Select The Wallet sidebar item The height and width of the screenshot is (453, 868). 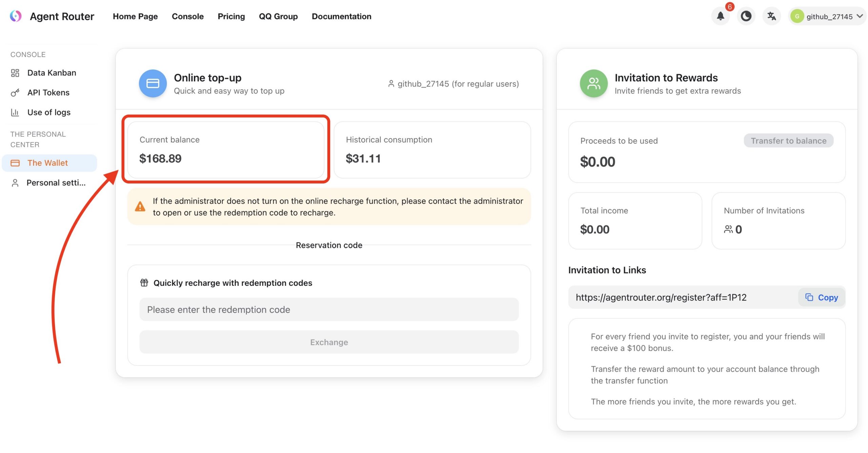click(47, 163)
